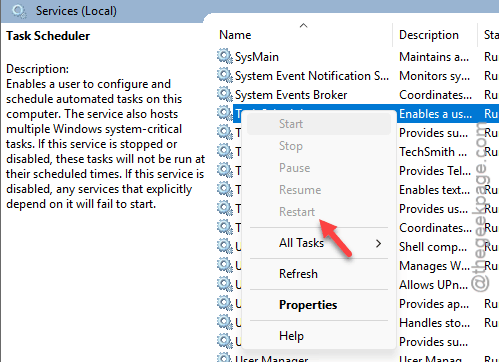Open the All Tasks submenu
The image size is (499, 362).
[319, 243]
